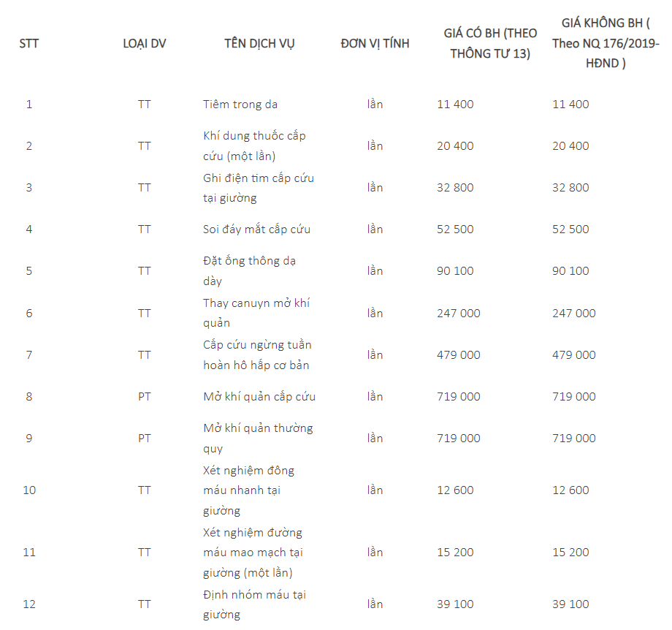Screen dimensions: 672x630
Task: Click 'Định nhóm máu tại giường' text
Action: [x=254, y=604]
